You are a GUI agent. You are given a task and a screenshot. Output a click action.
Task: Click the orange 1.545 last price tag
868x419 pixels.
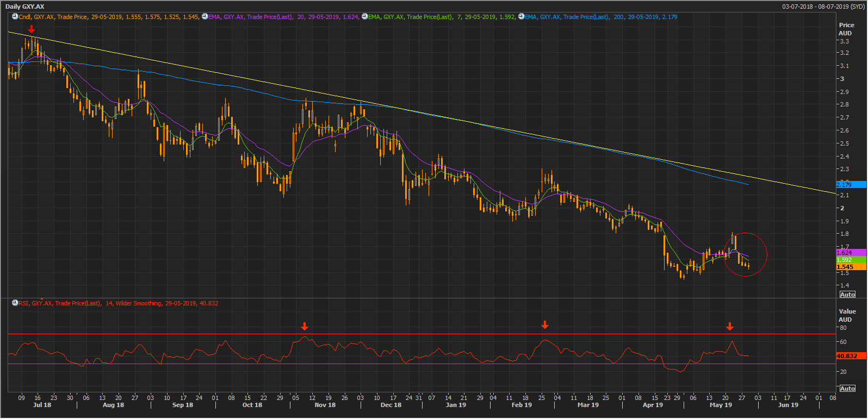851,267
